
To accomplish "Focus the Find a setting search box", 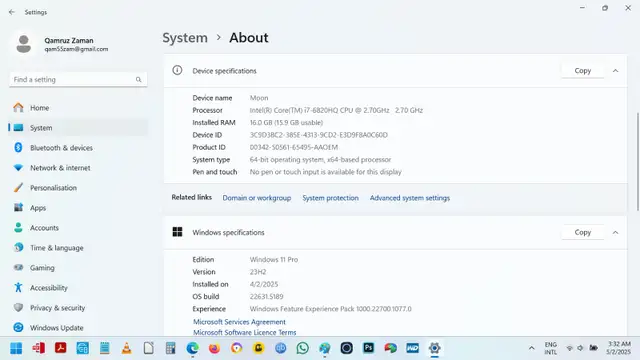I will point(78,80).
